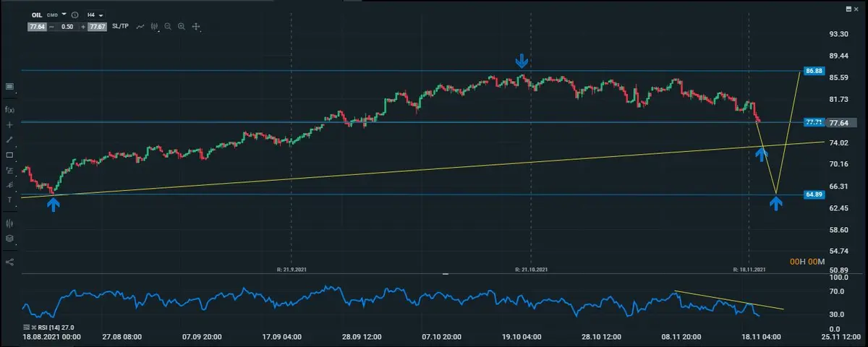Viewport: 868px width, 347px height.
Task: Click the indicators f(x) icon in sidebar
Action: (x=9, y=110)
